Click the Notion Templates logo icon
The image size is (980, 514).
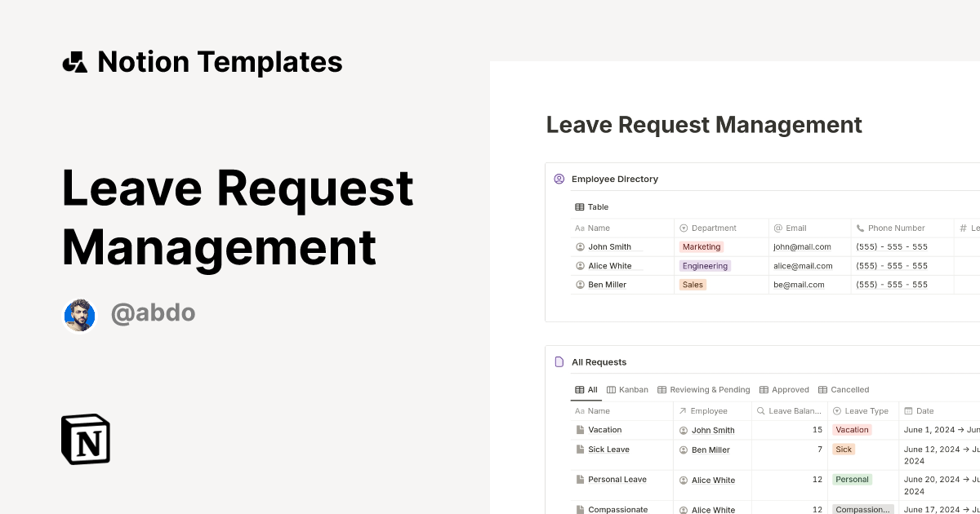click(x=74, y=61)
